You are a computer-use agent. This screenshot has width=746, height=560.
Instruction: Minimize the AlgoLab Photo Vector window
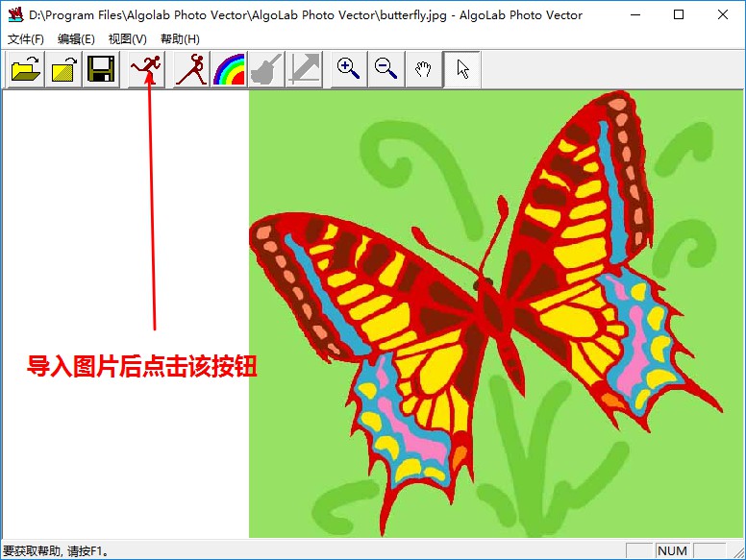pos(635,14)
